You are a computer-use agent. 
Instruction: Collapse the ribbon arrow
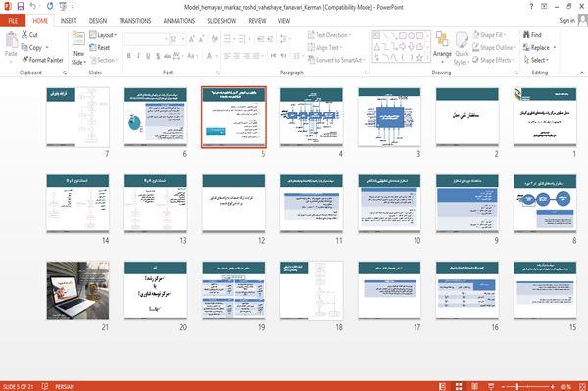(x=581, y=73)
